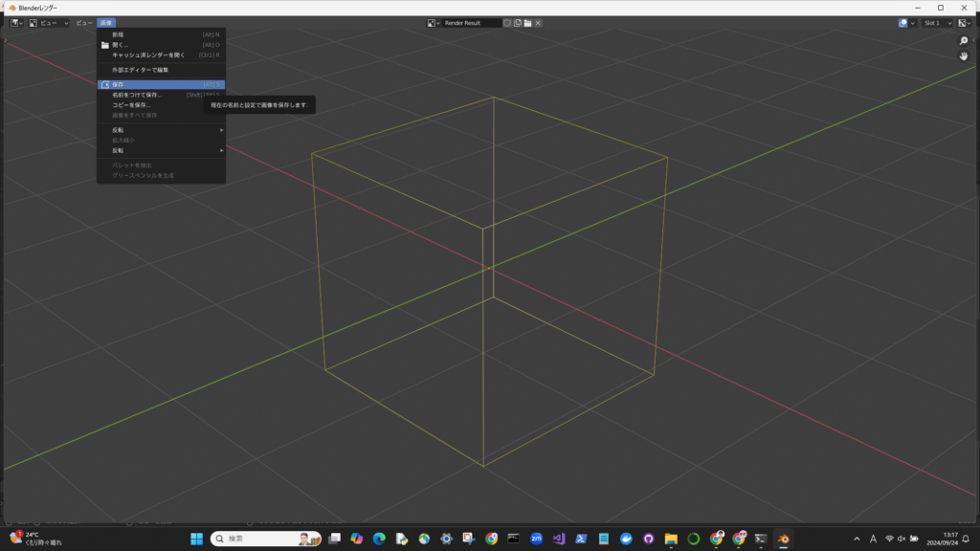980x551 pixels.
Task: Expand the ビュー mode dropdown with image icon
Action: [48, 22]
